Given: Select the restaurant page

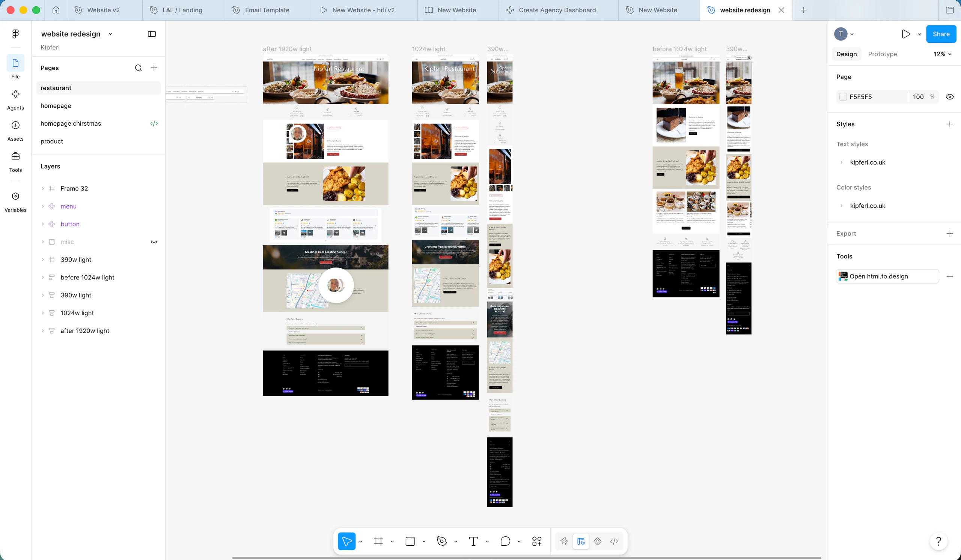Looking at the screenshot, I should tap(98, 88).
